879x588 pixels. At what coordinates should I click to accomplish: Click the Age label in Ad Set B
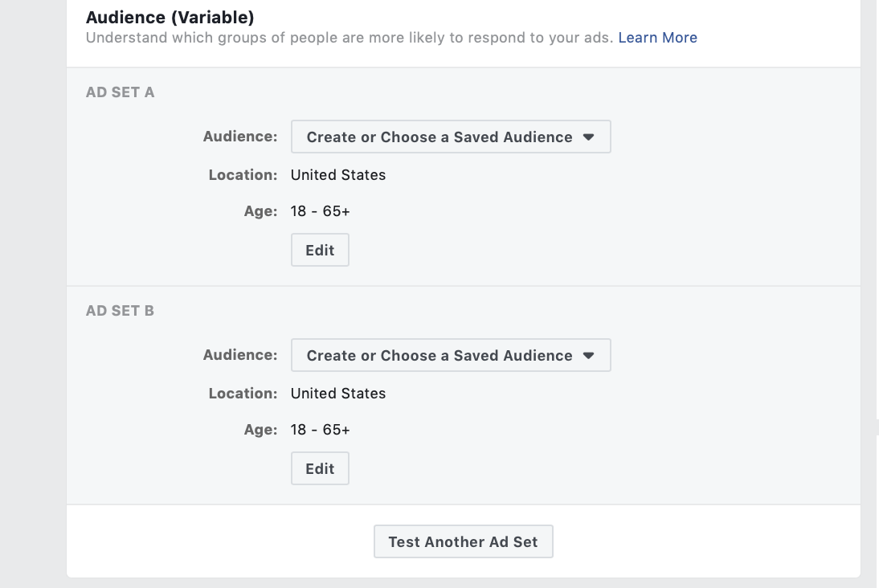tap(260, 430)
